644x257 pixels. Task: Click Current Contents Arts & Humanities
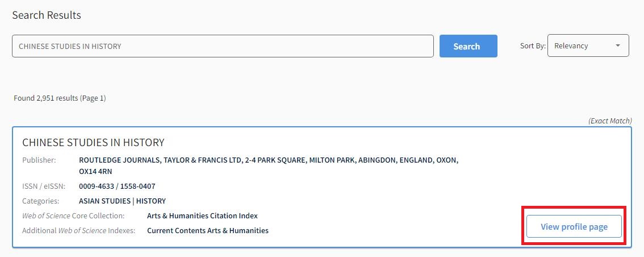point(207,230)
